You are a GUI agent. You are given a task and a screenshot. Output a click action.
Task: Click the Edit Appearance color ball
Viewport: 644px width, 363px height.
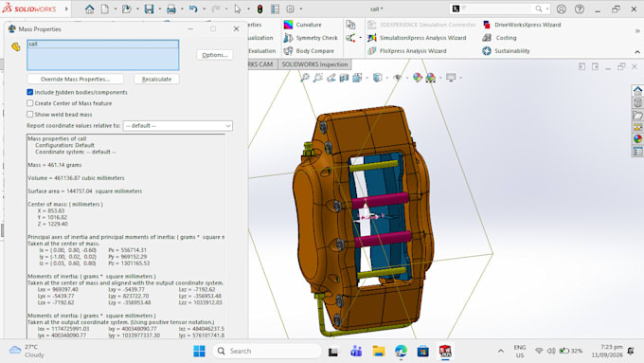click(x=418, y=78)
